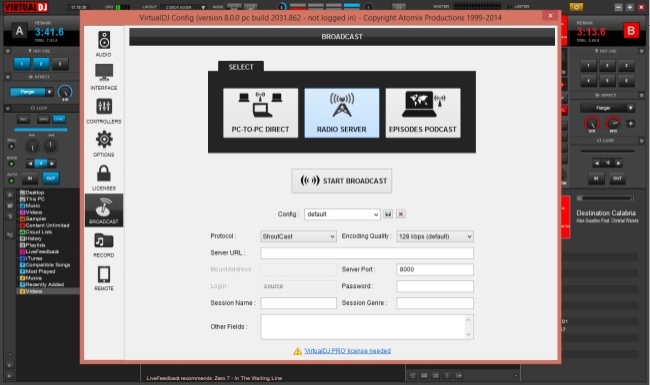
Task: Select Episodes Podcast broadcast mode
Action: (x=423, y=113)
